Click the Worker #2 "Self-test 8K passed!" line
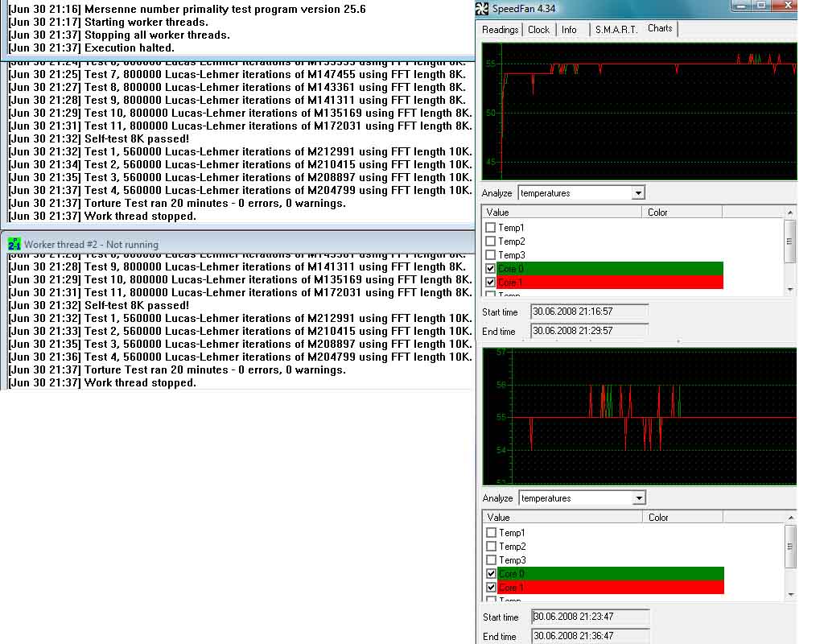The height and width of the screenshot is (644, 824). tap(98, 305)
